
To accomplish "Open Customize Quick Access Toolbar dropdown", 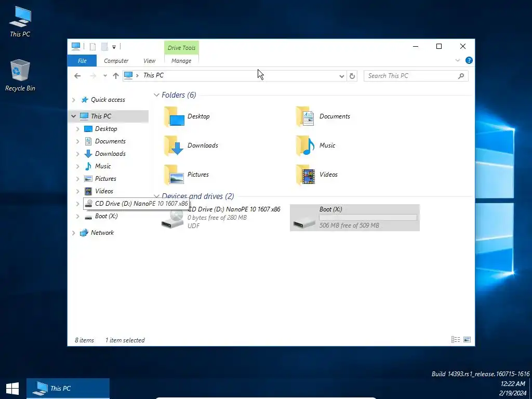I will tap(114, 47).
